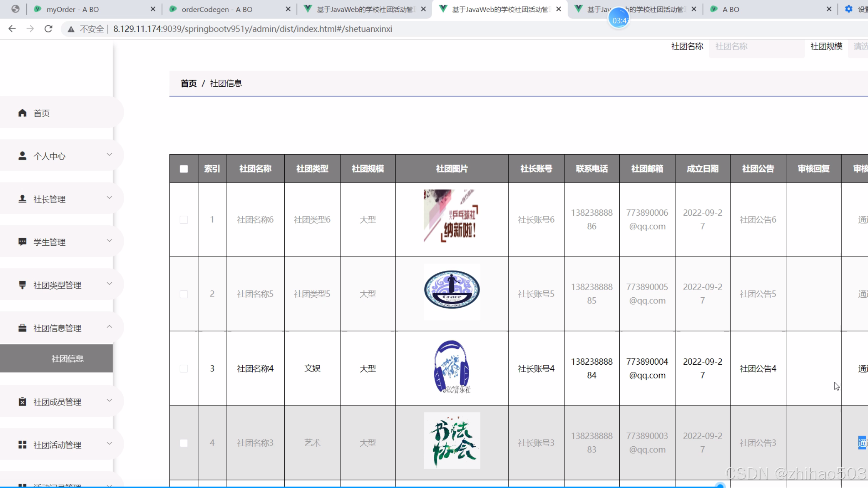Image resolution: width=868 pixels, height=488 pixels.
Task: Click the 书法协会 club image thumbnail
Action: pos(452,441)
